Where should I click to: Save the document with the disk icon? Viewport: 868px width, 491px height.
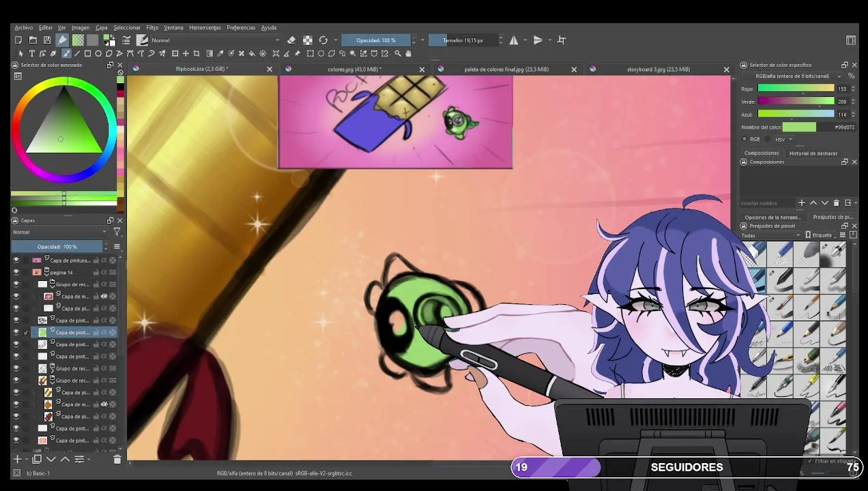47,40
